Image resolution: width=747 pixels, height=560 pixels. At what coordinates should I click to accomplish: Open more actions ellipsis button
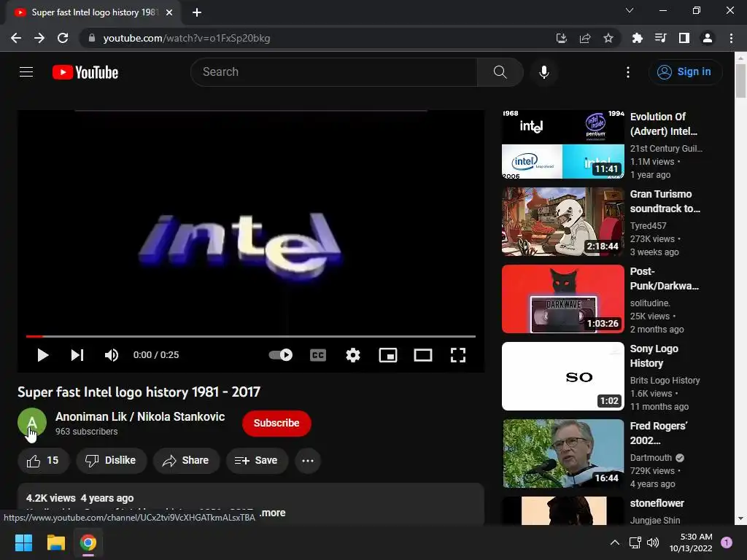[308, 461]
